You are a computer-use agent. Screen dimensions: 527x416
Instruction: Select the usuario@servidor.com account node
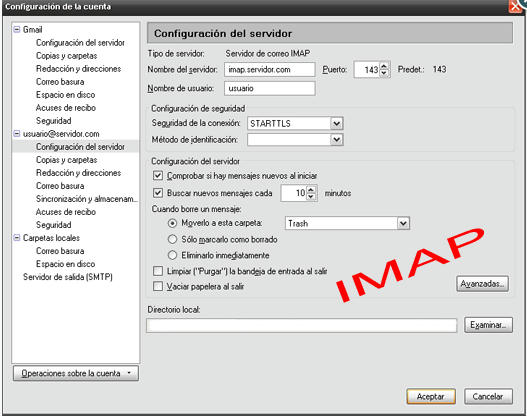click(x=61, y=134)
